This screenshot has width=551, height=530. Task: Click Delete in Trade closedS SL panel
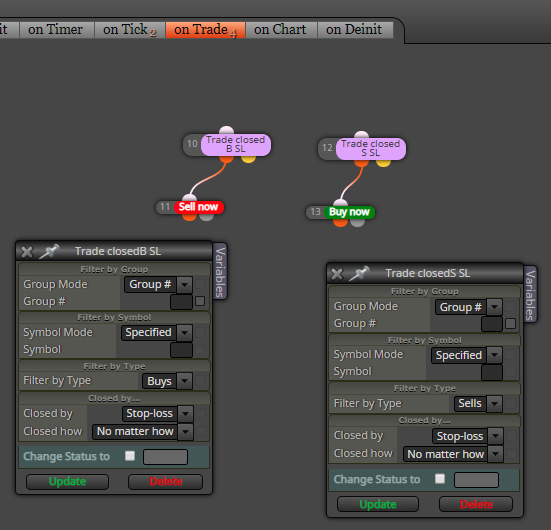476,504
